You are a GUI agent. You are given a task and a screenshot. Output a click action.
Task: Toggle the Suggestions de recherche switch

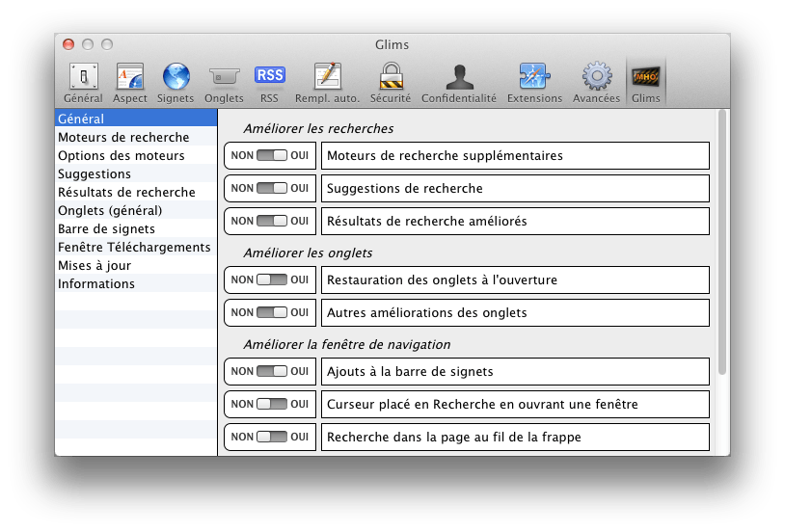272,188
